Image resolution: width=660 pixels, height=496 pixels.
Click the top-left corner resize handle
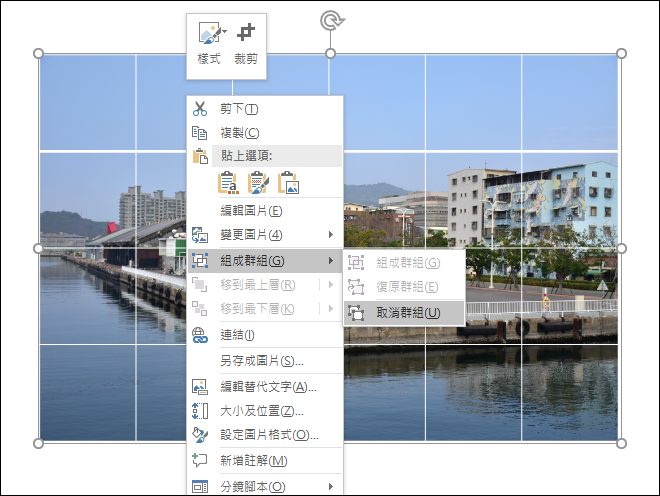point(38,53)
